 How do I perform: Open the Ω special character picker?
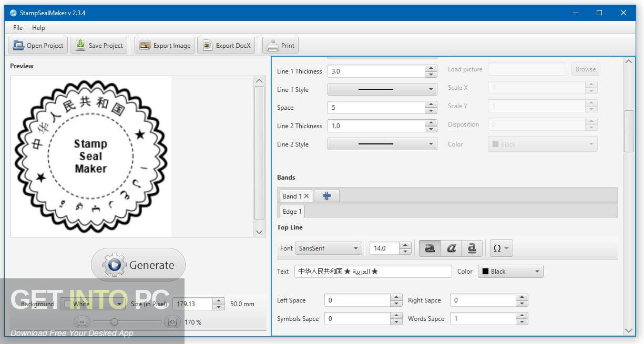pyautogui.click(x=500, y=248)
